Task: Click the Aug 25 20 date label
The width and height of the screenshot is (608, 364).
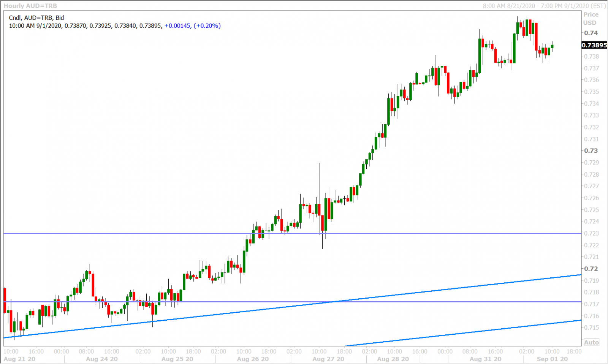Action: (x=177, y=359)
